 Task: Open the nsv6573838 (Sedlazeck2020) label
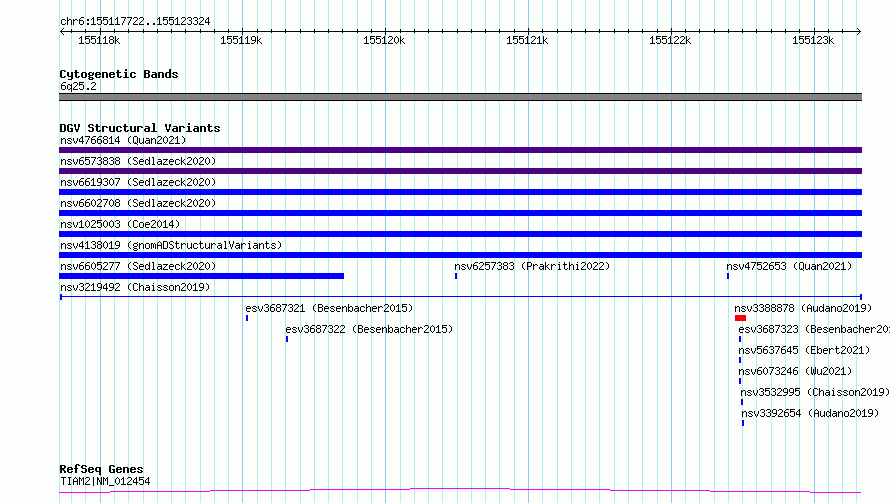click(x=138, y=161)
